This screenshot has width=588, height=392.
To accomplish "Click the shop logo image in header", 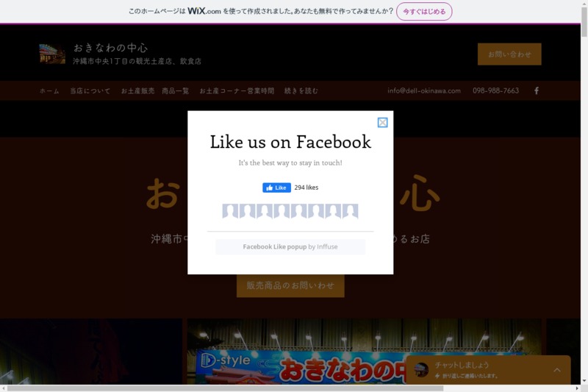I will click(52, 54).
